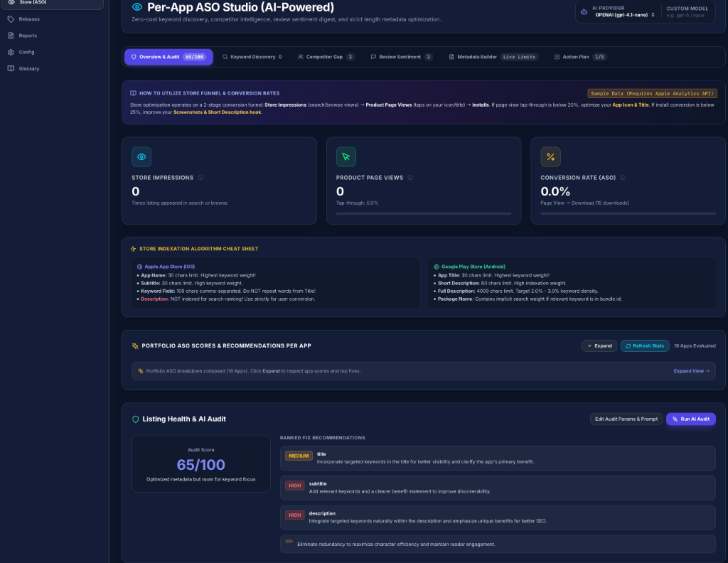Viewport: 728px width, 563px height.
Task: Click the Store Impressions eye icon
Action: tap(141, 157)
